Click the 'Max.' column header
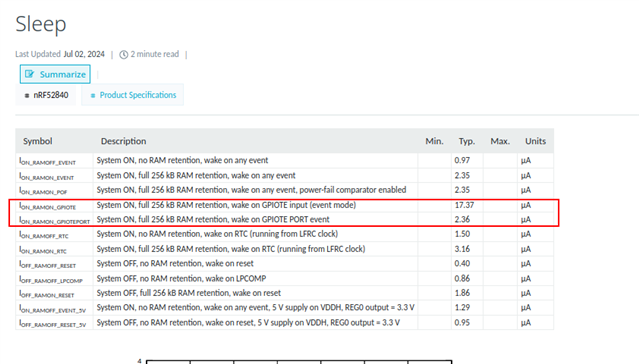Viewport: 639px width, 364px height. pos(500,141)
